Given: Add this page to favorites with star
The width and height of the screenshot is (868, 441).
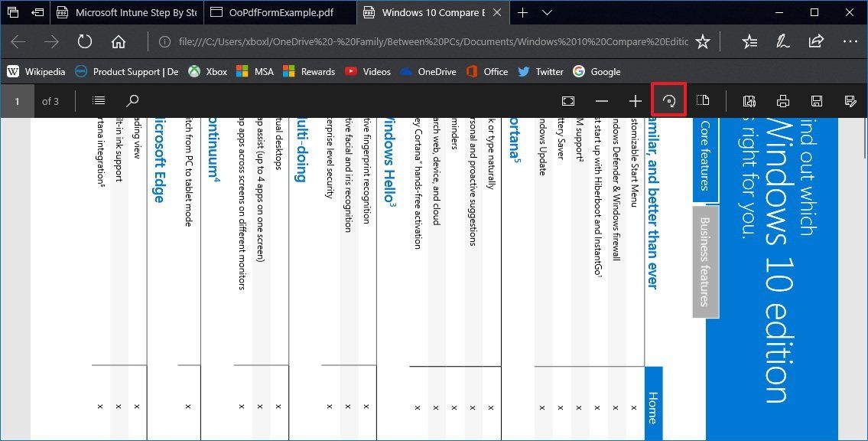Looking at the screenshot, I should point(703,41).
